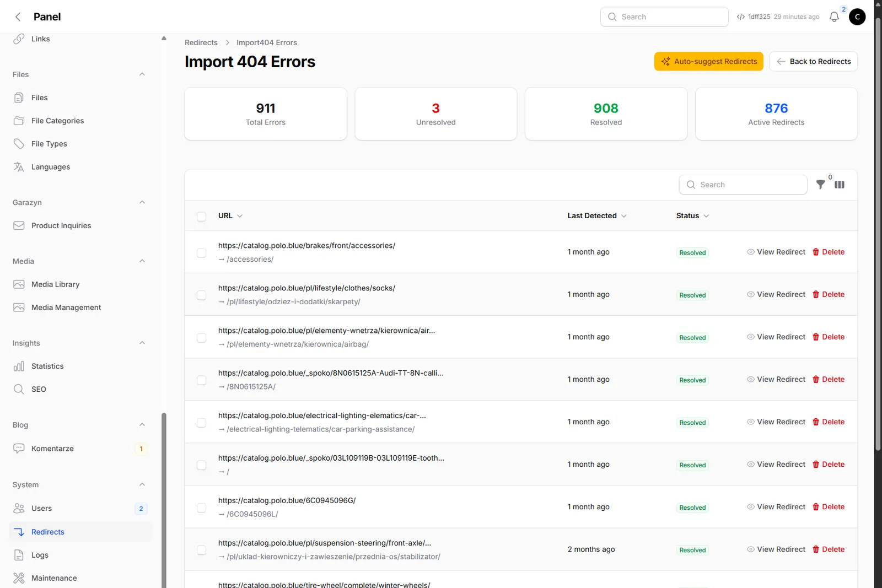
Task: Delete the brakes/front/accessories error row
Action: (x=829, y=252)
